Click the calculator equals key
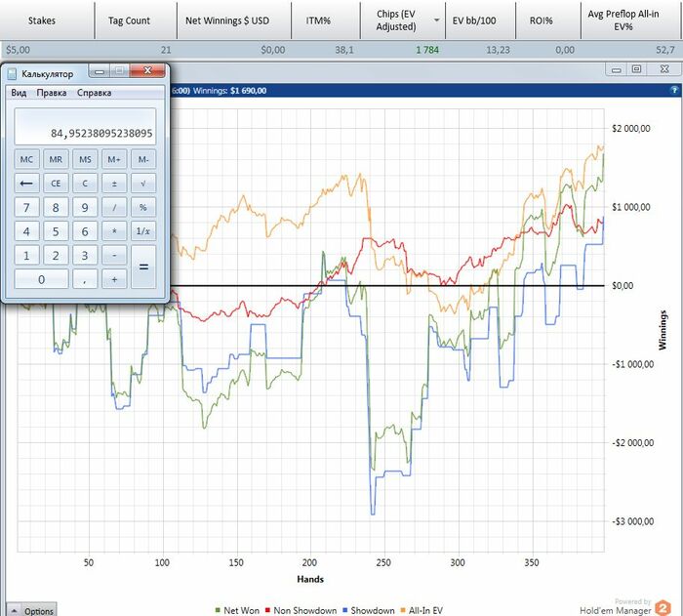 pyautogui.click(x=143, y=267)
